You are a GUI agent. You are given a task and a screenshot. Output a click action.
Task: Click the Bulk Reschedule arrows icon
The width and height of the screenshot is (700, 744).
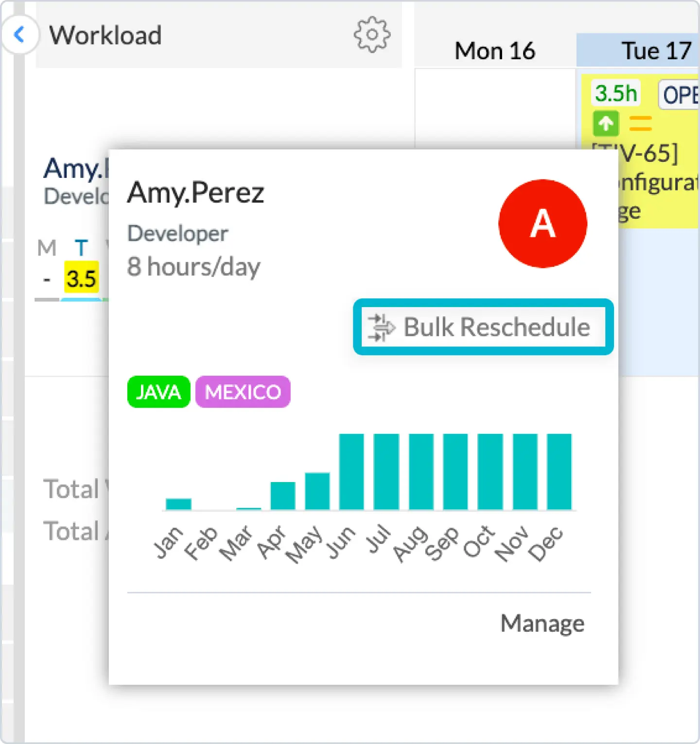coord(381,328)
